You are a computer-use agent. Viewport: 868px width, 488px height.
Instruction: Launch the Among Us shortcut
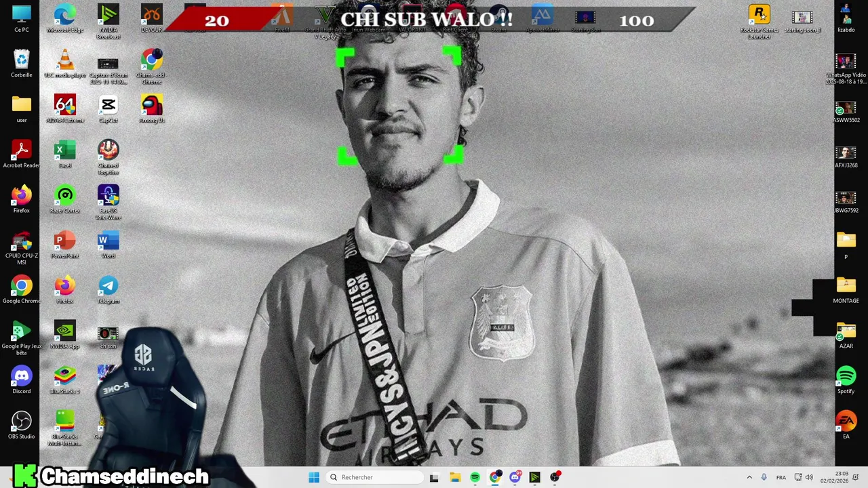coord(152,108)
